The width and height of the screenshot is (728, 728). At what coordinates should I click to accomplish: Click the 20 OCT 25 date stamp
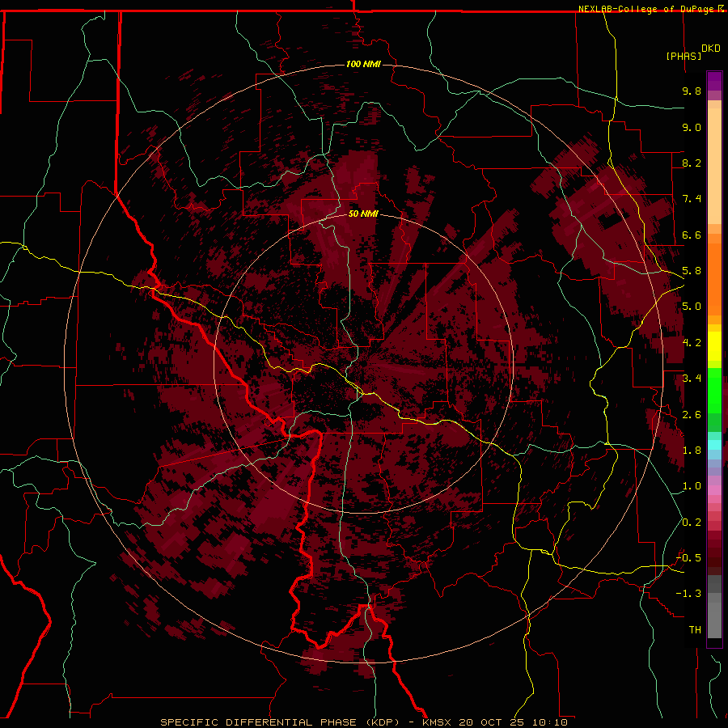pyautogui.click(x=493, y=722)
